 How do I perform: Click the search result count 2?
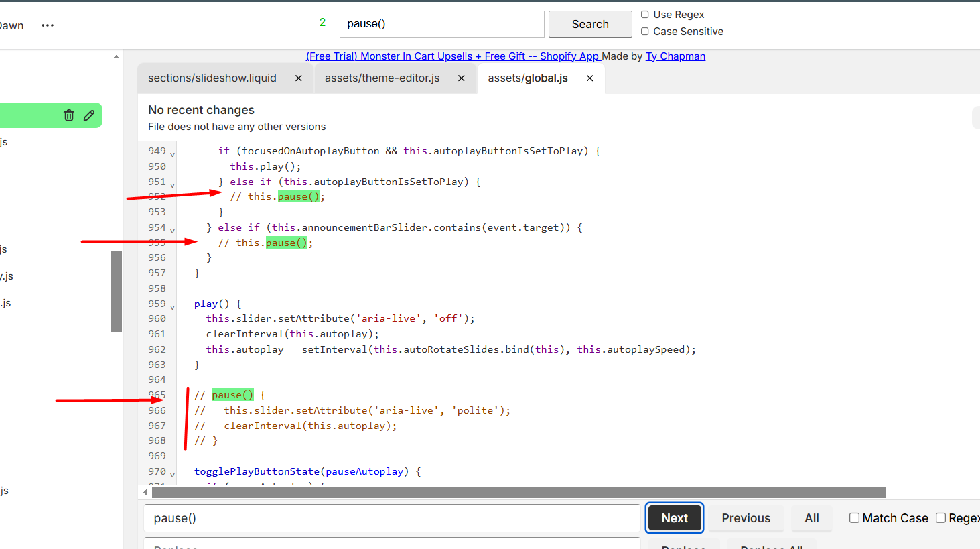click(322, 23)
